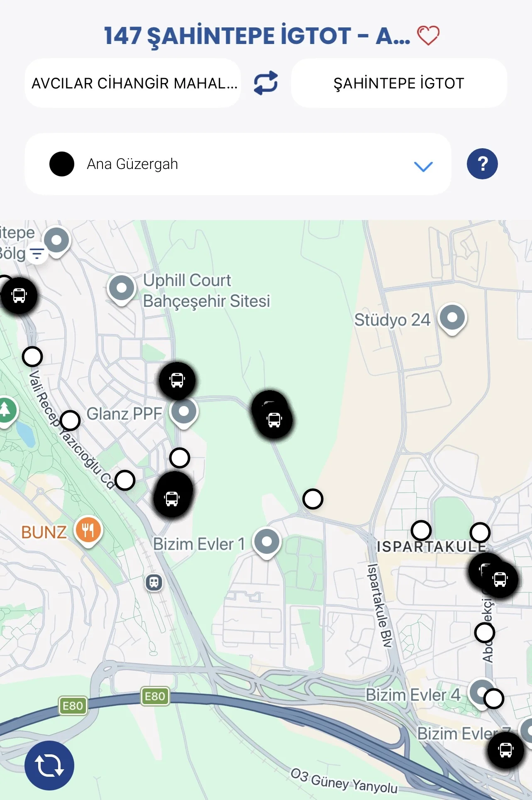Tap the BUNZ restaurant pin
The width and height of the screenshot is (532, 800).
(x=88, y=531)
